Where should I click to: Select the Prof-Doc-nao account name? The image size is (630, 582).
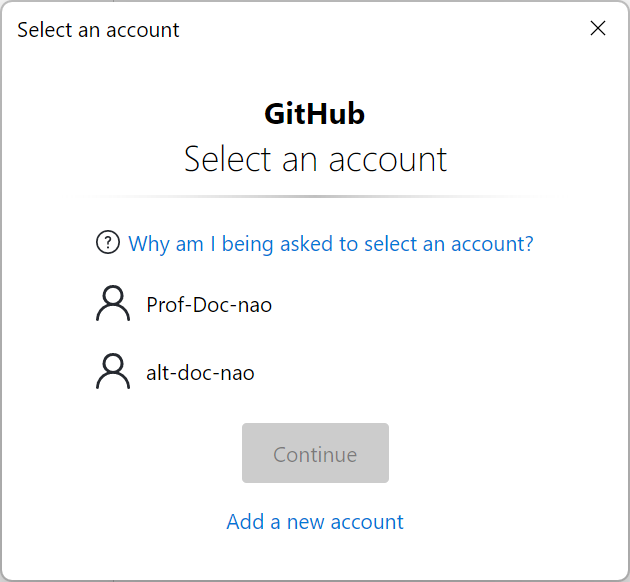pos(209,305)
